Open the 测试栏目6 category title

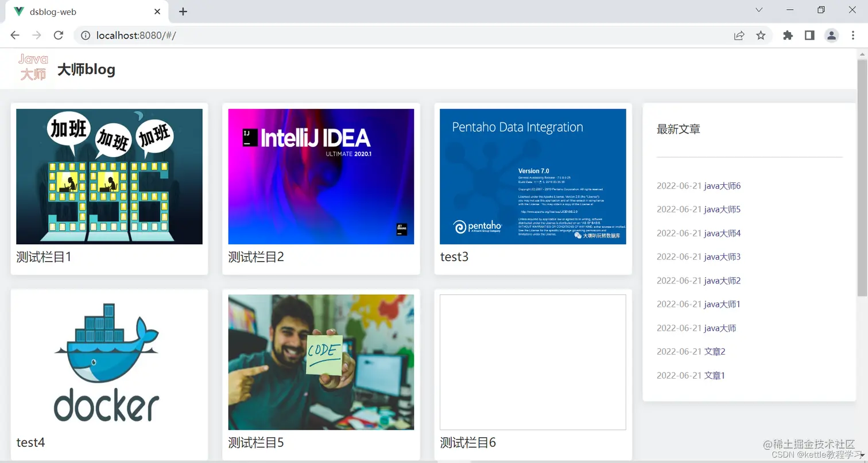(x=468, y=443)
